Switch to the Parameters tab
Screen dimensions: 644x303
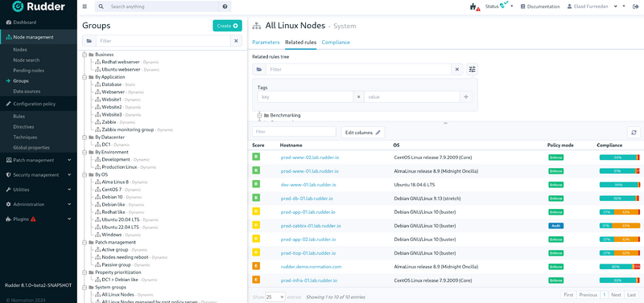point(266,43)
